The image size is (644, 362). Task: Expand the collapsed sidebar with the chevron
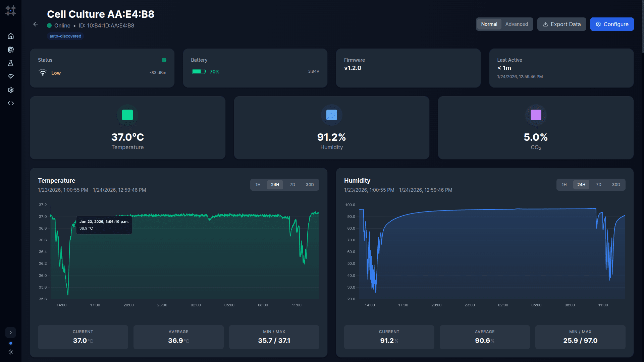11,332
